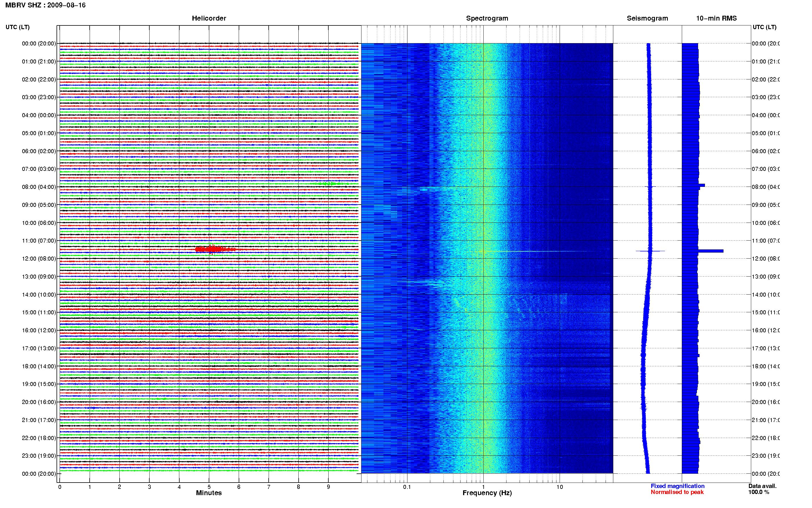Select the Seismogram panel heading
This screenshot has height=508, width=812.
click(x=647, y=18)
